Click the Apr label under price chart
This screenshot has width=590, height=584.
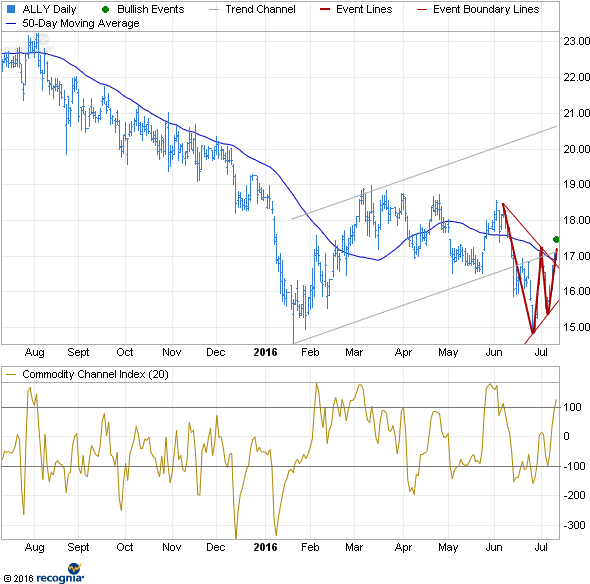click(x=403, y=352)
